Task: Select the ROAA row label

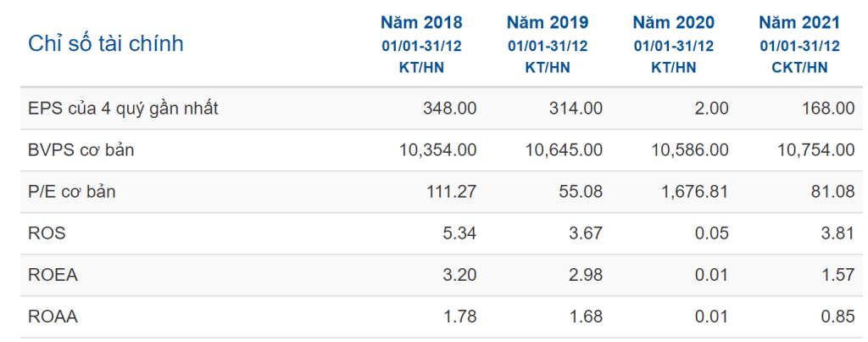Action: pyautogui.click(x=53, y=317)
